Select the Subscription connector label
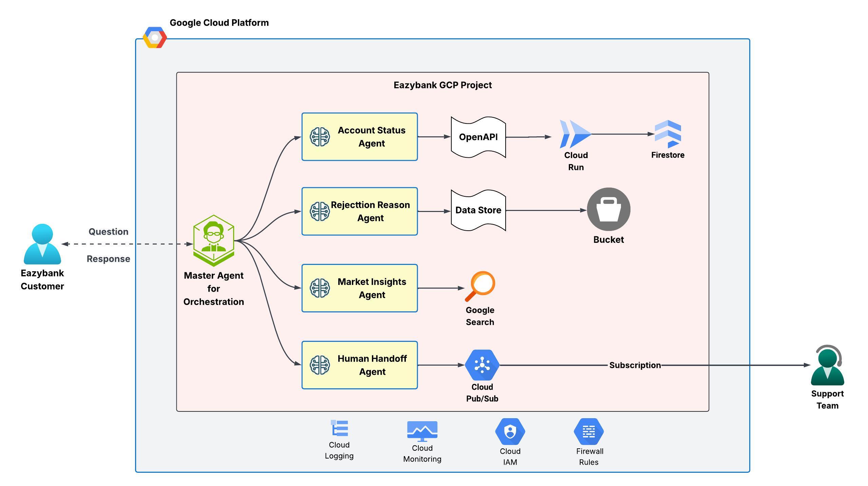868x486 pixels. pyautogui.click(x=635, y=365)
